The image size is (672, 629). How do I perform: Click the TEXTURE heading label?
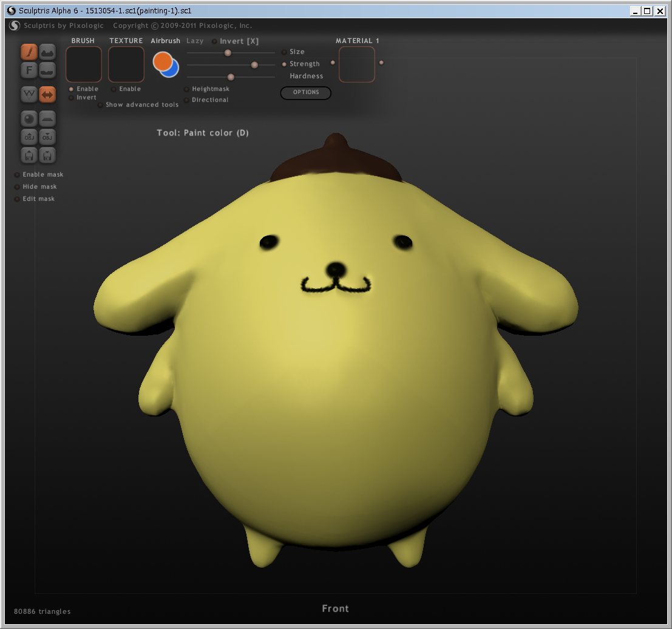(x=126, y=41)
